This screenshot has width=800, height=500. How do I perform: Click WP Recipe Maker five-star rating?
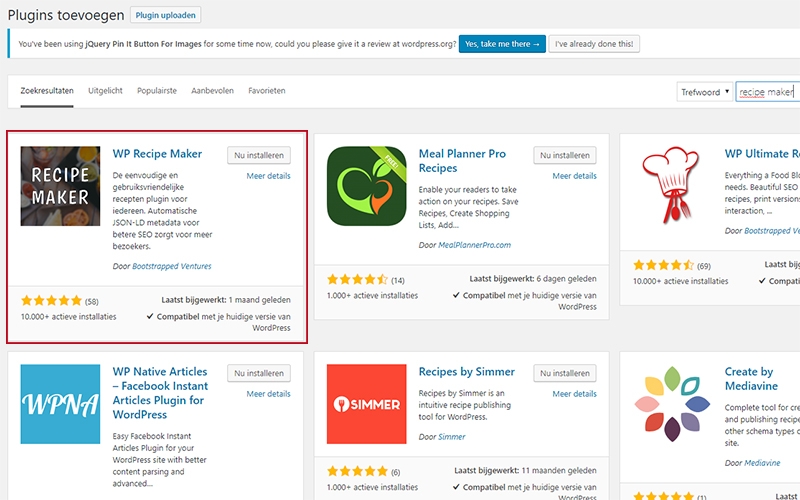pos(51,301)
